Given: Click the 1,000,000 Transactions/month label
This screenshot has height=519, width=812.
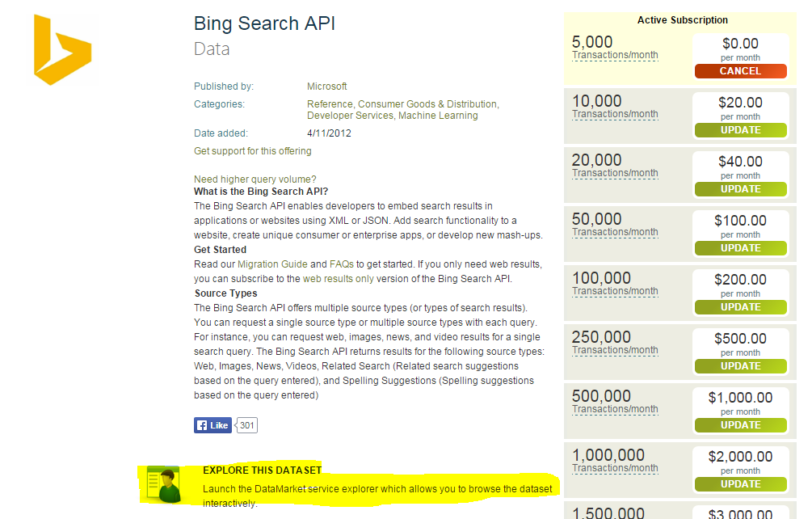Looking at the screenshot, I should pyautogui.click(x=615, y=461).
